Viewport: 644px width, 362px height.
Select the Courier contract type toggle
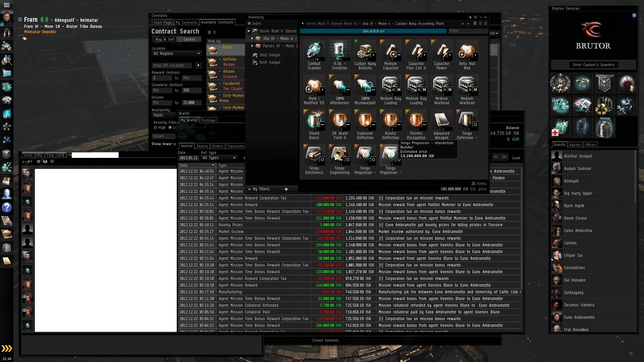click(x=189, y=39)
